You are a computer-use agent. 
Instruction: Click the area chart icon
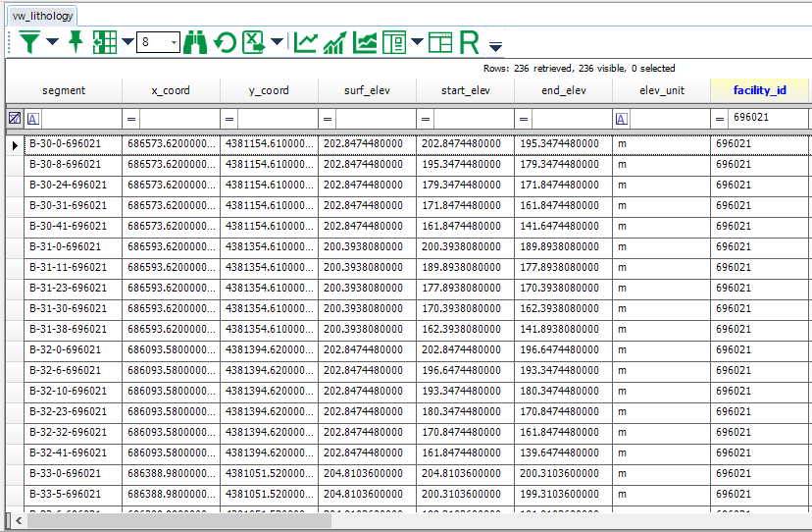pos(365,42)
